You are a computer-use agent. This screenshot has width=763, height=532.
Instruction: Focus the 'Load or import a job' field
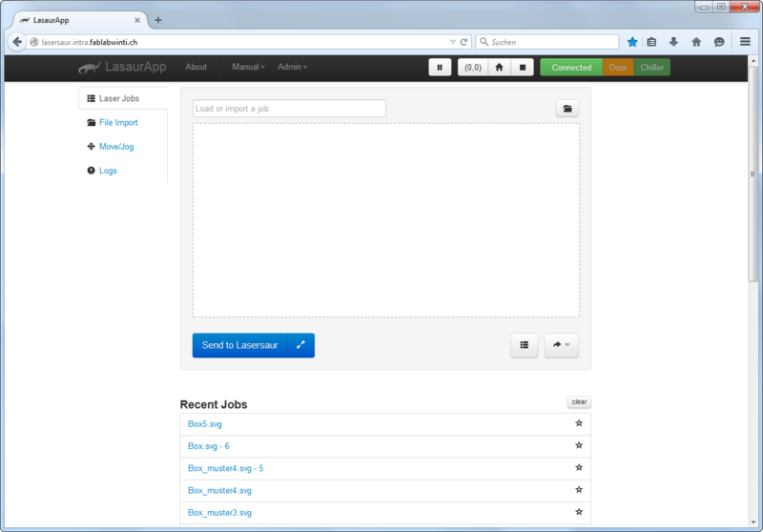point(289,109)
